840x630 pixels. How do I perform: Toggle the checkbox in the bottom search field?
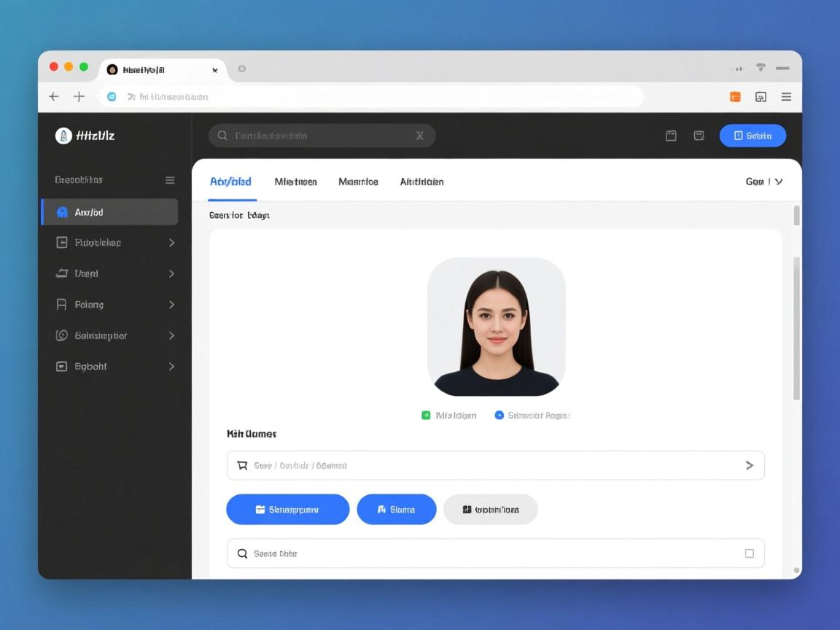coord(749,553)
